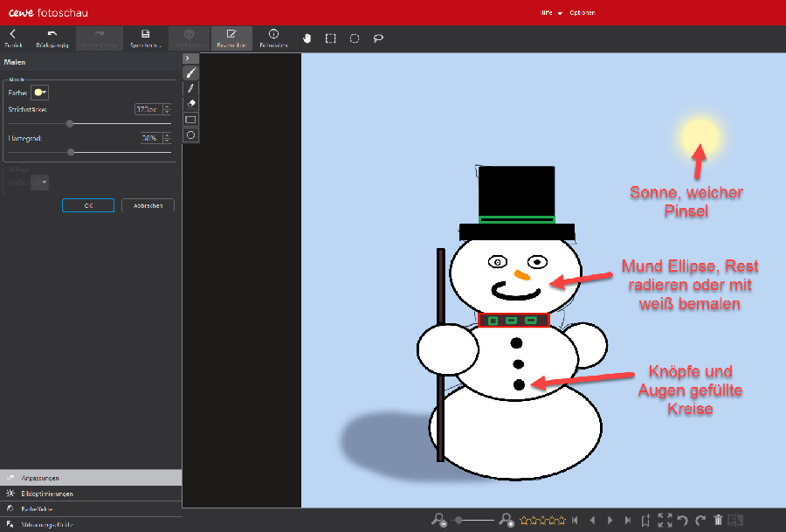Select the paintbrush tool
Viewport: 786px width, 532px height.
(x=191, y=73)
